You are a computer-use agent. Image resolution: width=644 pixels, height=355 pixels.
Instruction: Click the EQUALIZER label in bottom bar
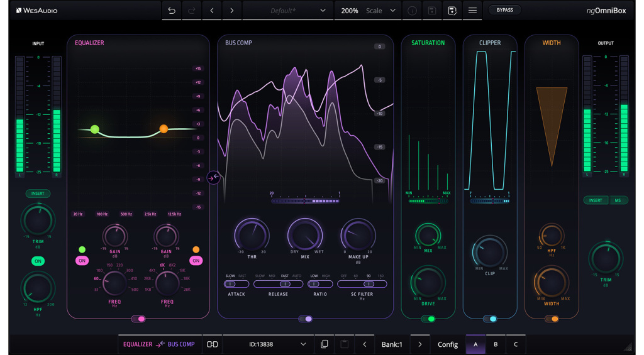point(138,344)
